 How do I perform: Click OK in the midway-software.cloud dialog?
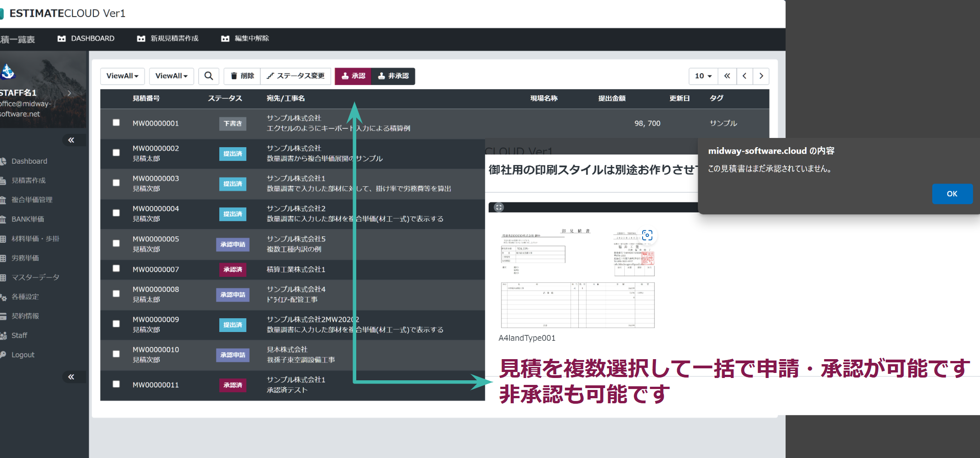click(x=952, y=194)
